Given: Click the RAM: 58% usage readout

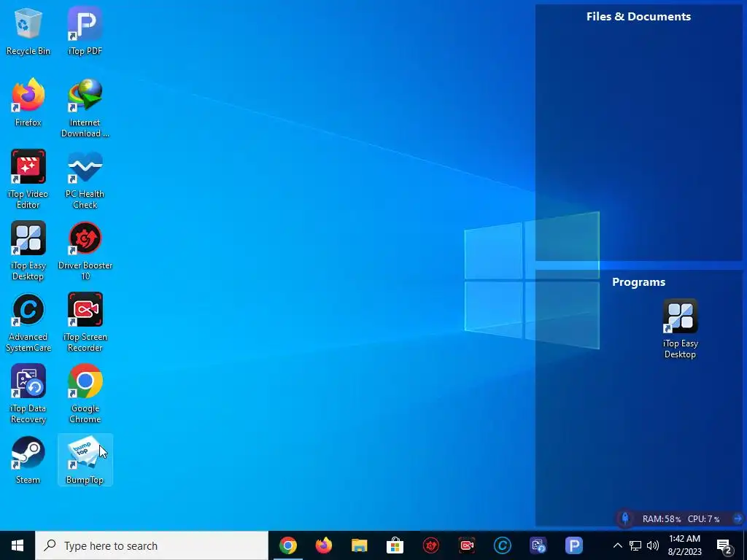Looking at the screenshot, I should pyautogui.click(x=661, y=518).
